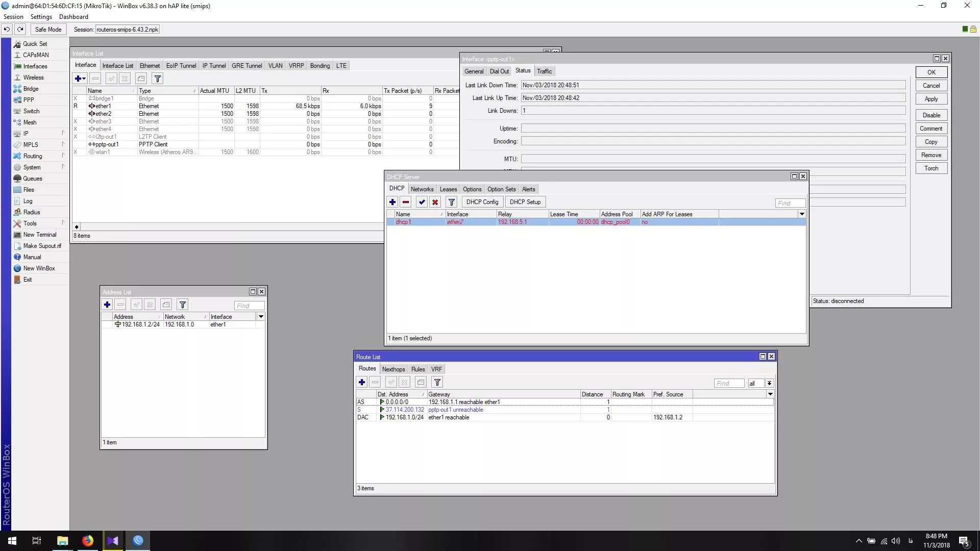Click the Undo arrow in WinBox toolbar
Image resolution: width=980 pixels, height=551 pixels.
(7, 29)
